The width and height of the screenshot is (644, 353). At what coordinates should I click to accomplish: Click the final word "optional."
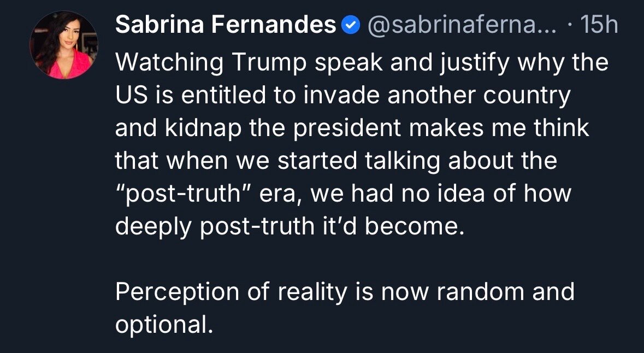162,325
